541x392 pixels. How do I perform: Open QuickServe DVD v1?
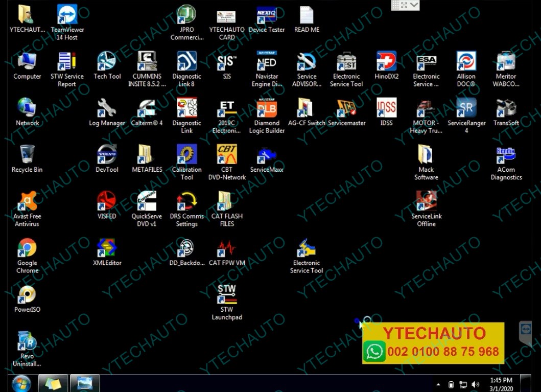[x=147, y=209]
